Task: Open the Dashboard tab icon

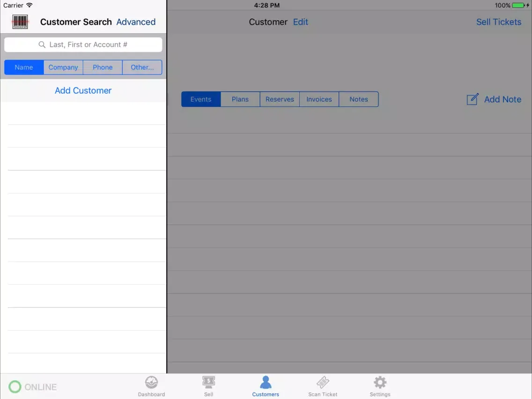Action: [151, 382]
